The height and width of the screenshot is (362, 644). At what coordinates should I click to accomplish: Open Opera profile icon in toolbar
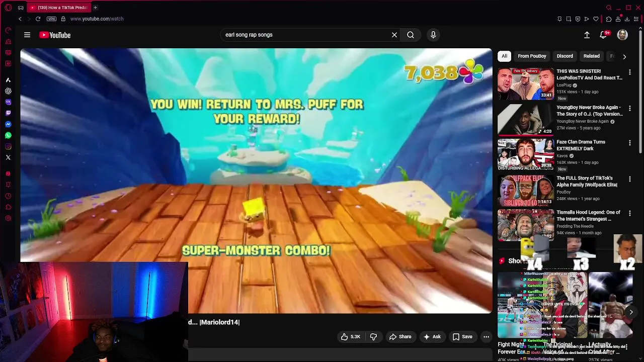coord(618,19)
